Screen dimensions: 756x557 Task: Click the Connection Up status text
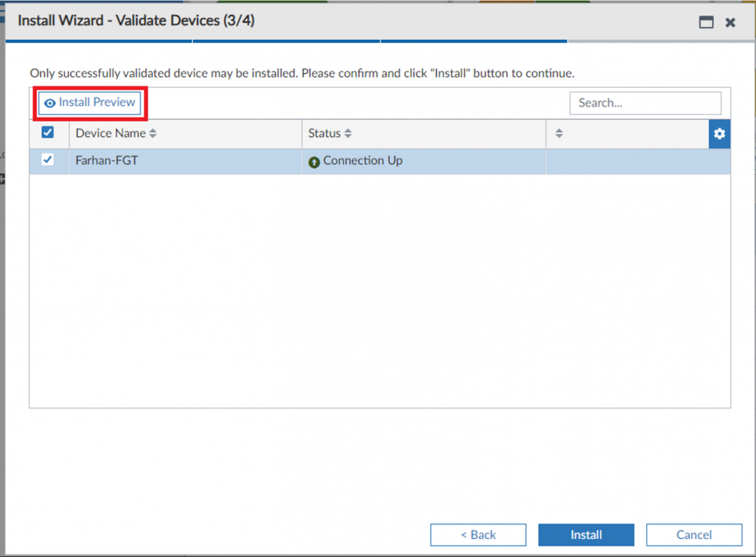[362, 160]
